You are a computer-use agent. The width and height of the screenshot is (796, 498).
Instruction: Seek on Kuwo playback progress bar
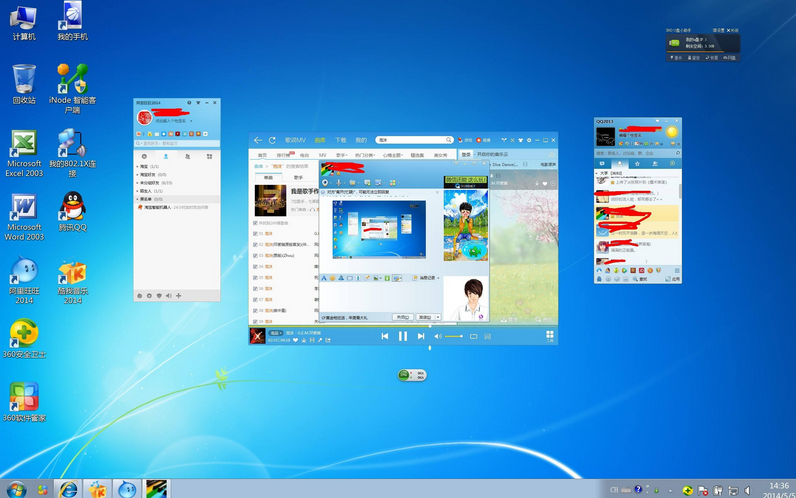coord(403,325)
